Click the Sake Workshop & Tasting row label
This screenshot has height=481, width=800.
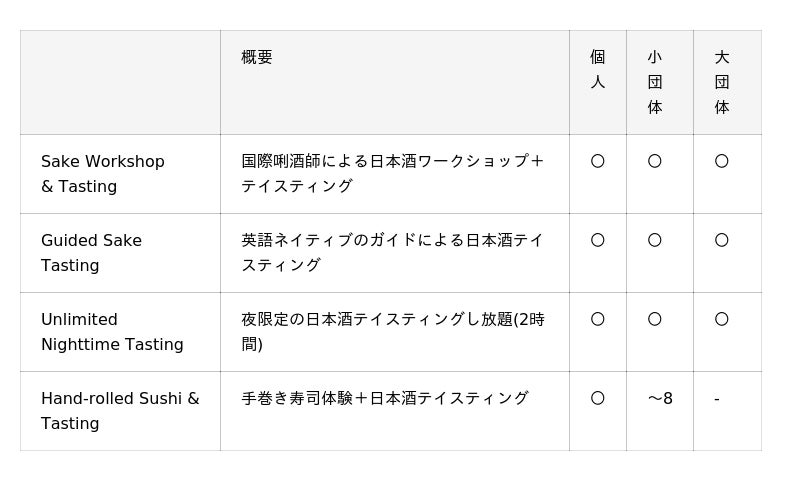pos(103,174)
